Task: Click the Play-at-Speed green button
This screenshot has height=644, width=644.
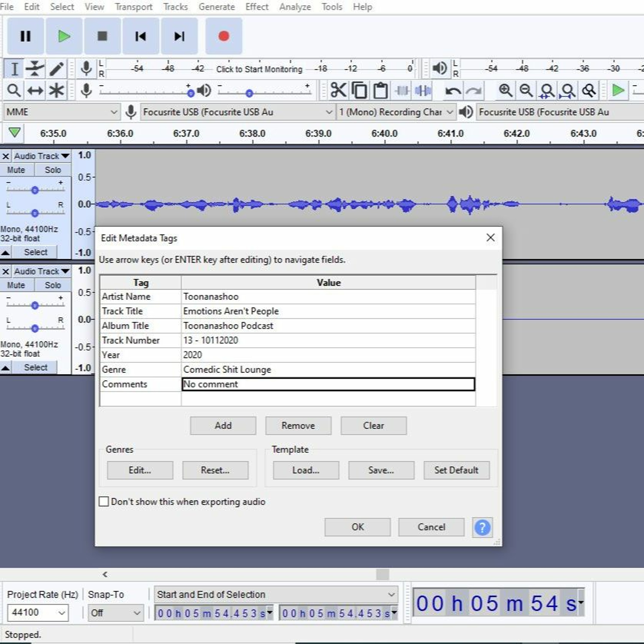Action: click(618, 90)
